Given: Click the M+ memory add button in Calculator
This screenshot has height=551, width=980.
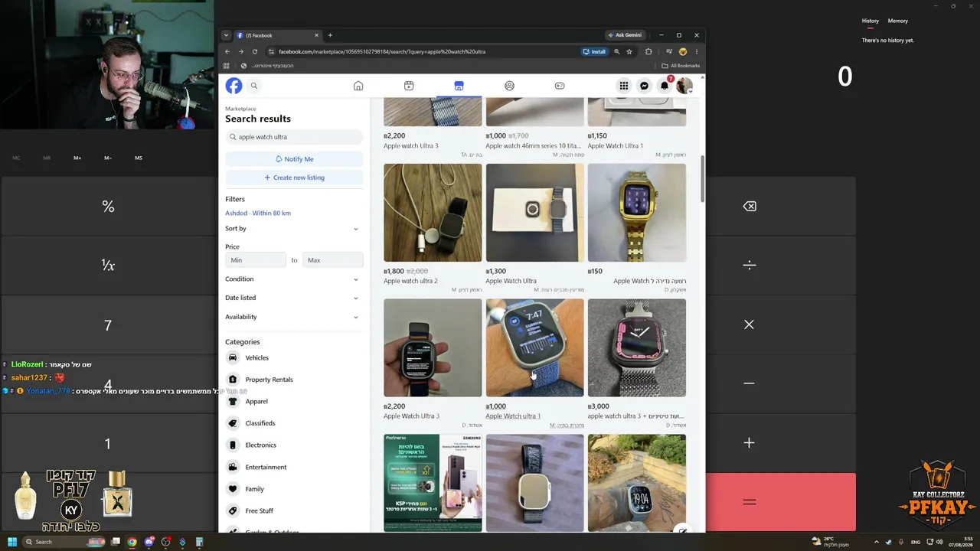Looking at the screenshot, I should (x=77, y=158).
